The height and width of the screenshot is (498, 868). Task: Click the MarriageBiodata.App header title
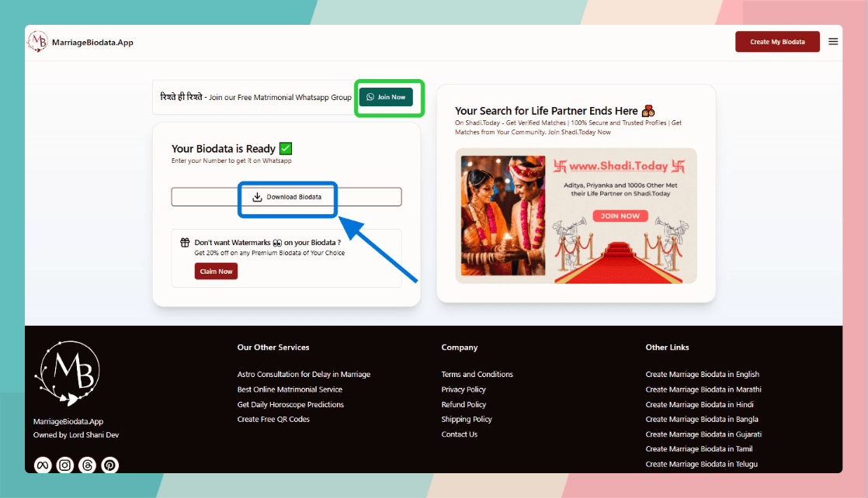(92, 42)
